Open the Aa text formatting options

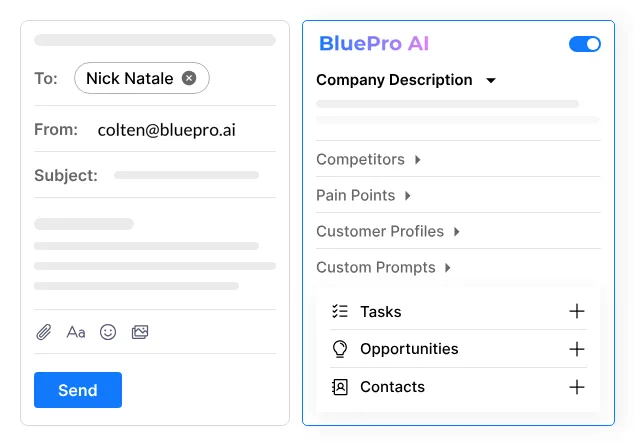[x=76, y=332]
